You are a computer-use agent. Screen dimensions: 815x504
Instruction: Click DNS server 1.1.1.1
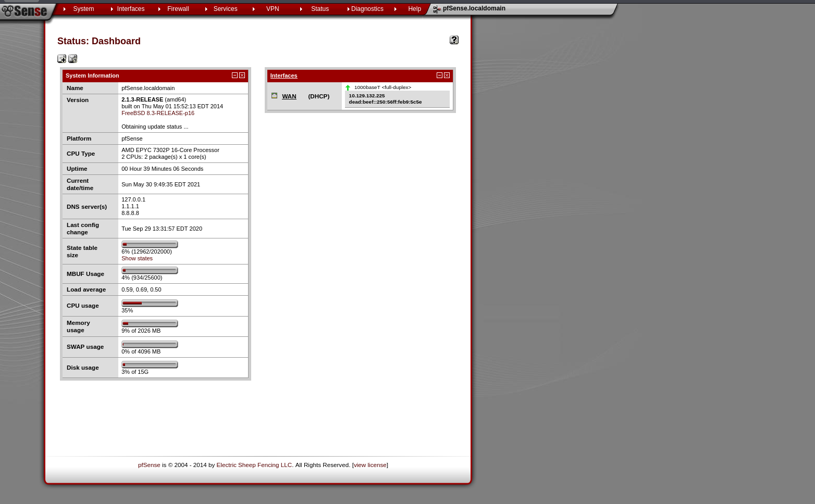click(130, 206)
